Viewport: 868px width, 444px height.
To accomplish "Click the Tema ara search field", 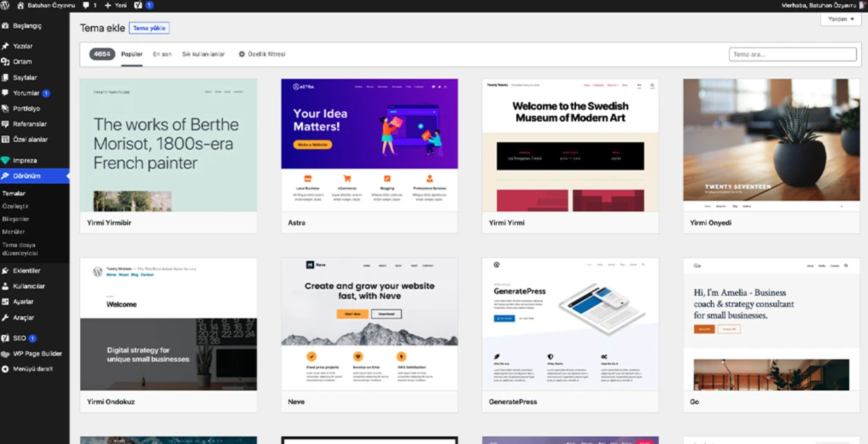I will pos(792,54).
